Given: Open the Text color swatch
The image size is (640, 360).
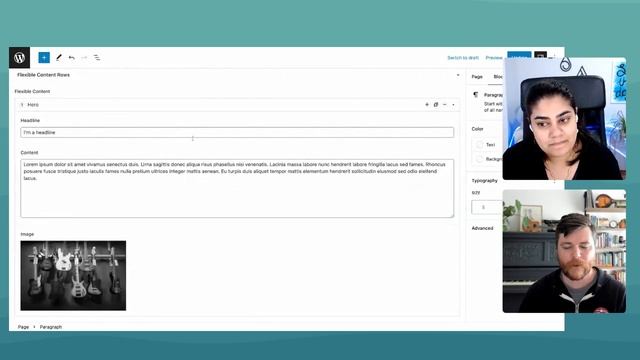Looking at the screenshot, I should 480,144.
